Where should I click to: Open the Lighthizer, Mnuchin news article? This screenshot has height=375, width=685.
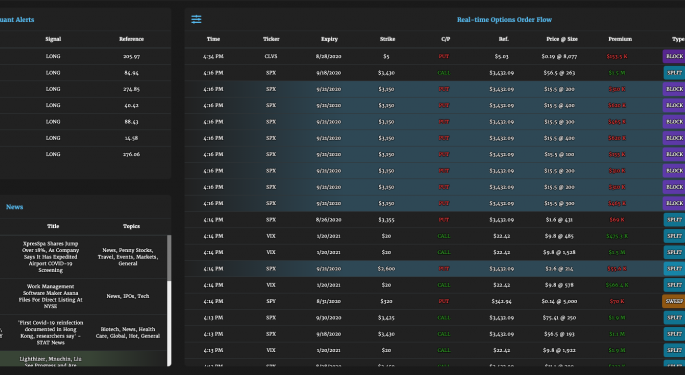click(x=51, y=361)
